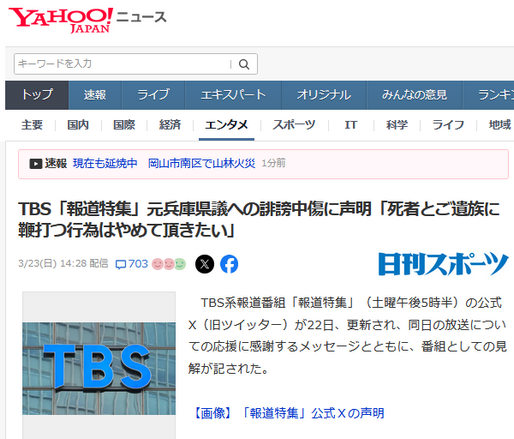Select the オリジナル tab

(x=324, y=95)
